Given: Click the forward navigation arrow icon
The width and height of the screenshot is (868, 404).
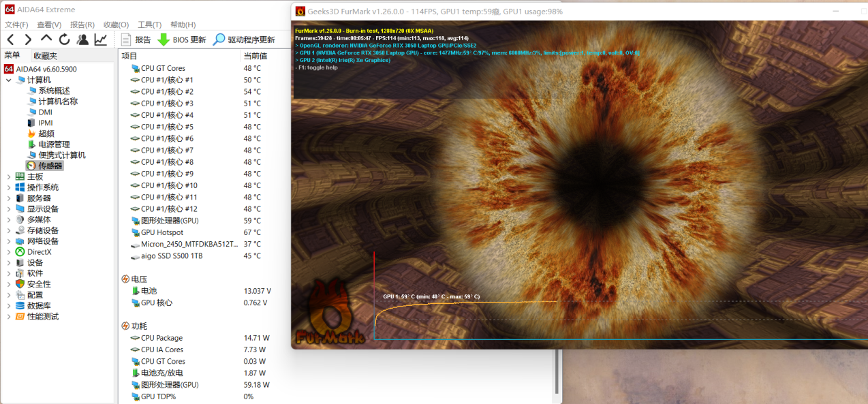Looking at the screenshot, I should click(28, 40).
